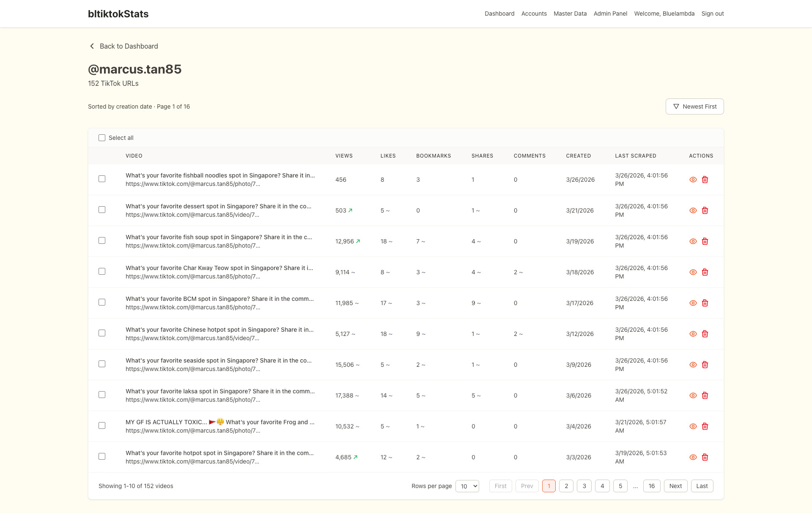The width and height of the screenshot is (812, 513).
Task: Open the Rows per page dropdown
Action: click(467, 486)
